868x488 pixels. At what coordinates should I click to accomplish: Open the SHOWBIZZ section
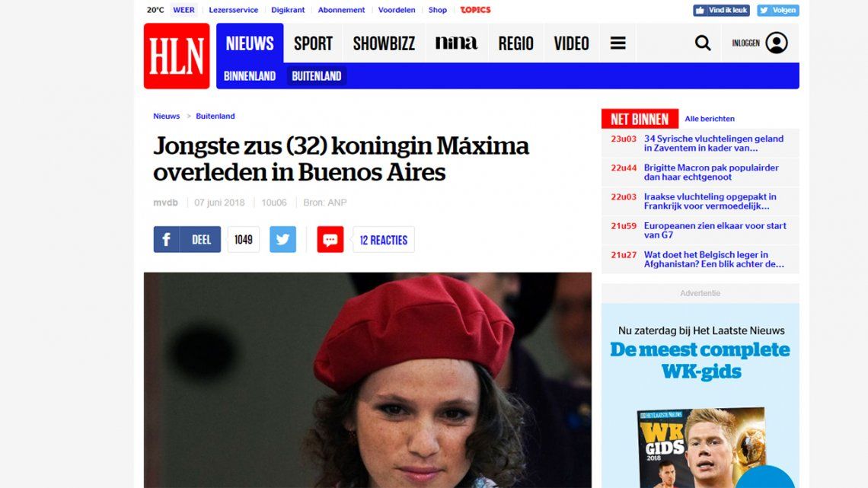pos(385,43)
